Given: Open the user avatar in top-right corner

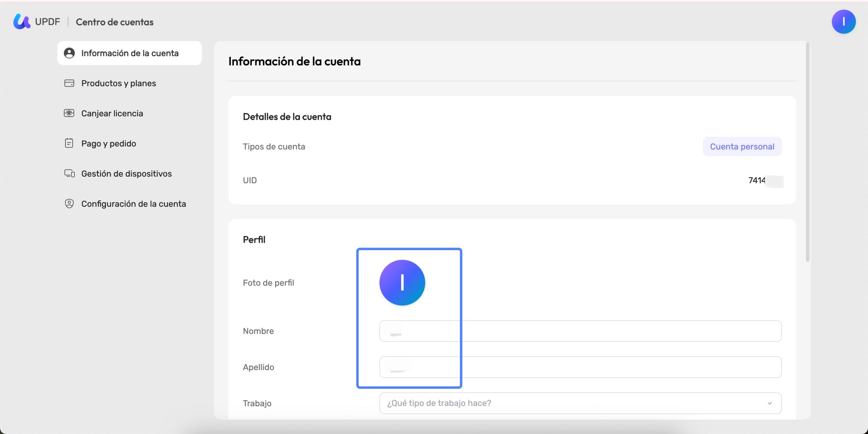Looking at the screenshot, I should point(844,22).
